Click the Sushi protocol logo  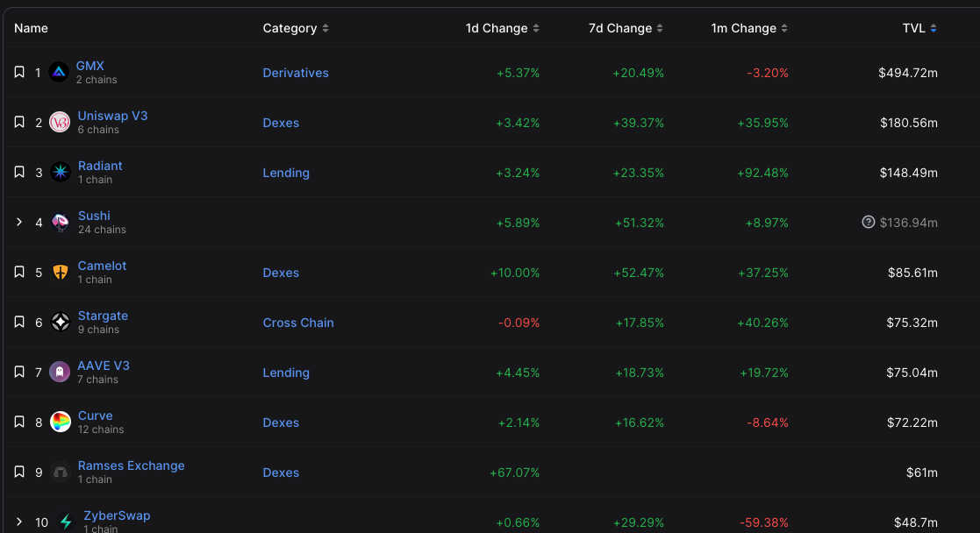pyautogui.click(x=60, y=223)
